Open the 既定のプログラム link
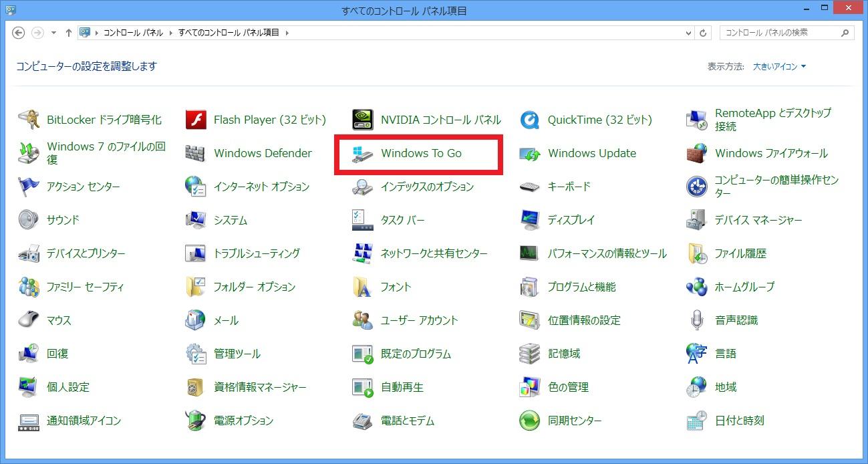This screenshot has height=464, width=868. 416,354
